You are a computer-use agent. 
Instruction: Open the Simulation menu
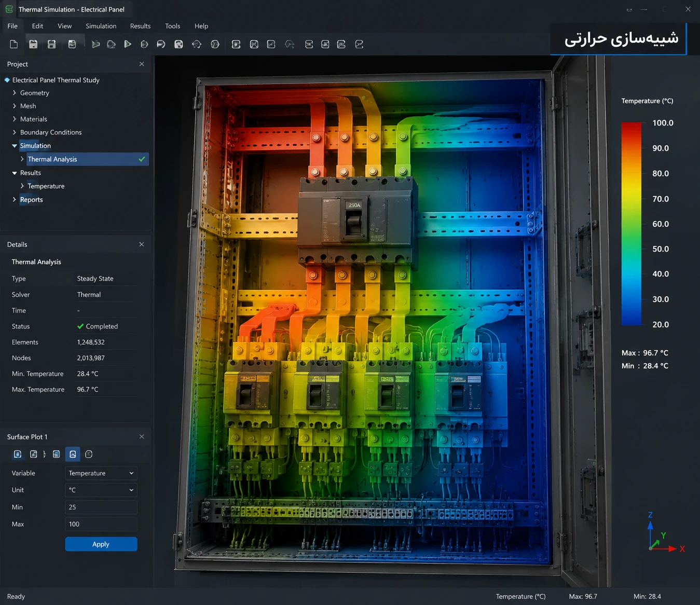point(101,26)
